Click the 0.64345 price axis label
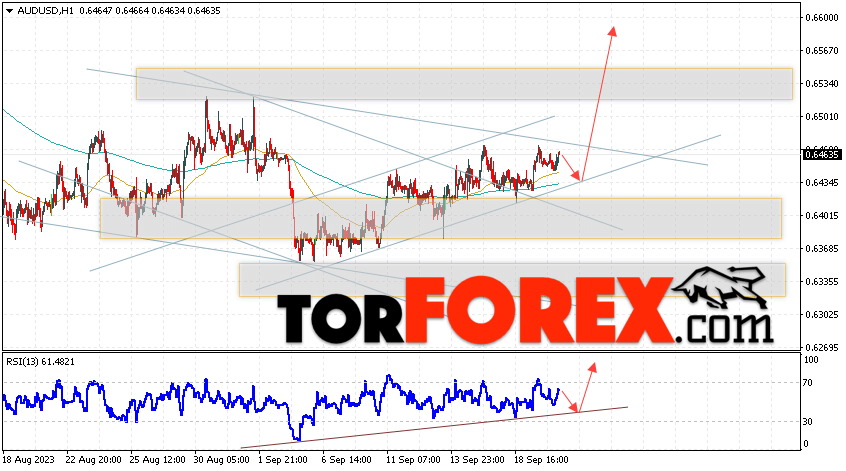Image resolution: width=846 pixels, height=471 pixels. click(822, 183)
